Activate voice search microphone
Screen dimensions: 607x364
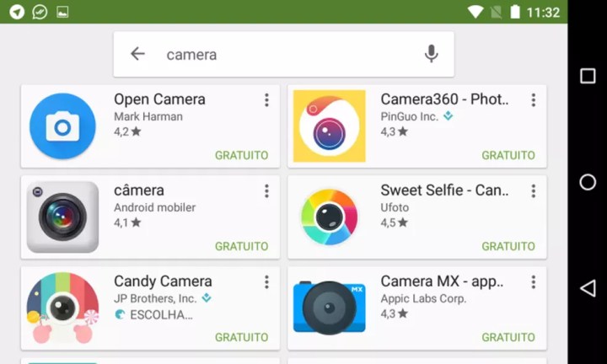[x=431, y=54]
